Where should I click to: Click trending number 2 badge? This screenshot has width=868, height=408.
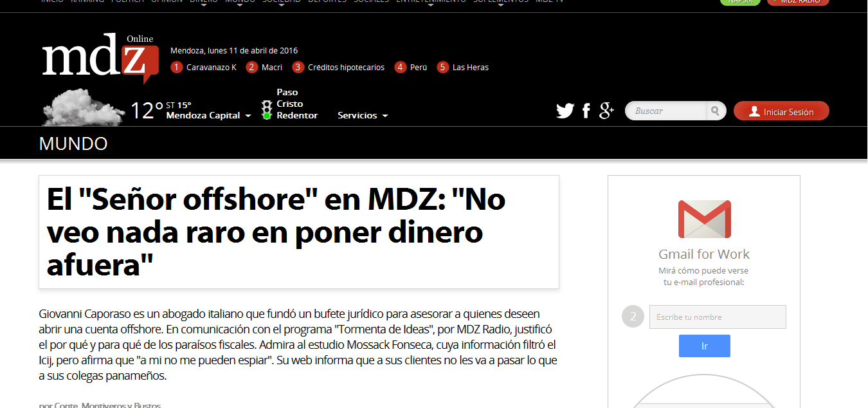252,67
